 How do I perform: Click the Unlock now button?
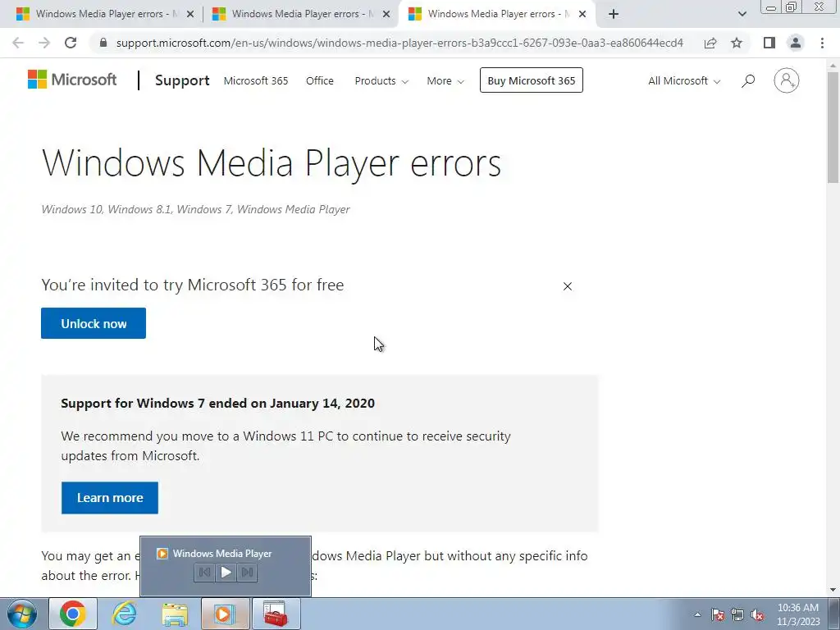[x=94, y=323]
